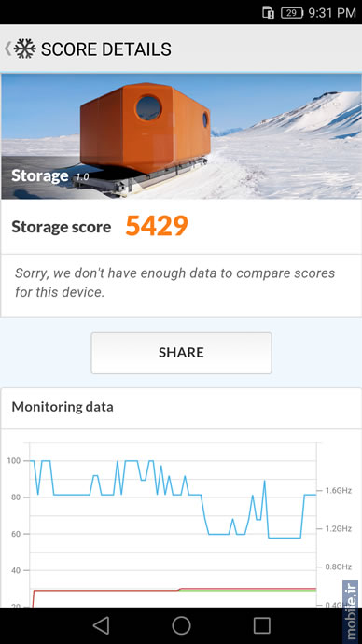Viewport: 362px width, 644px height.
Task: Tap the Storage 1.0 banner image
Action: point(181,136)
